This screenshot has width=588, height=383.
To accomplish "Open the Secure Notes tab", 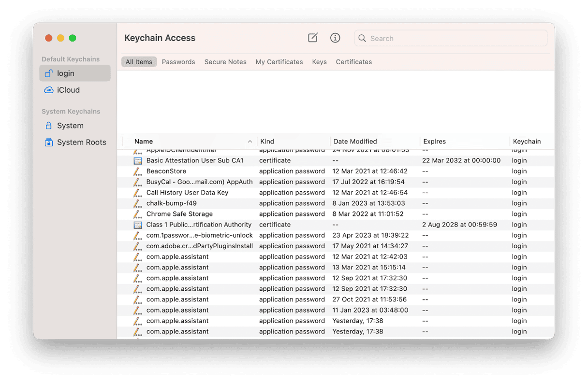I will point(225,62).
